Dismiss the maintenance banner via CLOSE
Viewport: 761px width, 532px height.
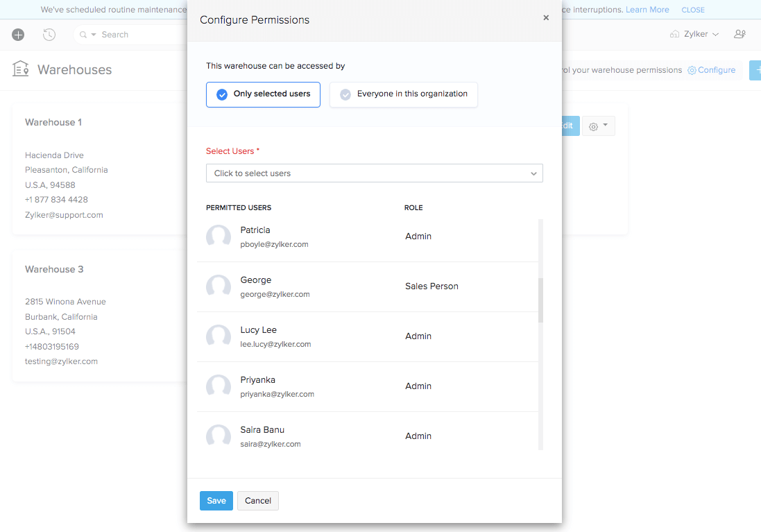click(x=693, y=9)
